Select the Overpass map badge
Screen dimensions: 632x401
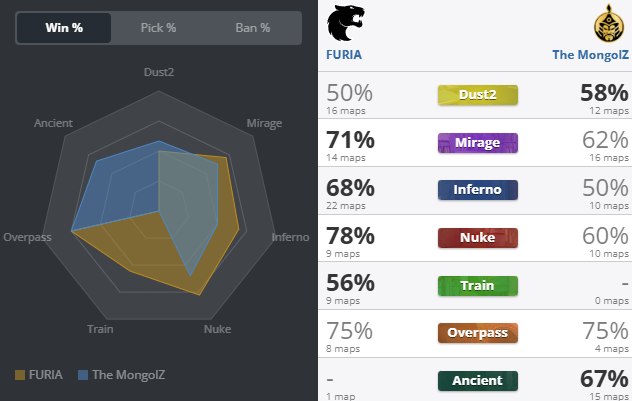478,333
